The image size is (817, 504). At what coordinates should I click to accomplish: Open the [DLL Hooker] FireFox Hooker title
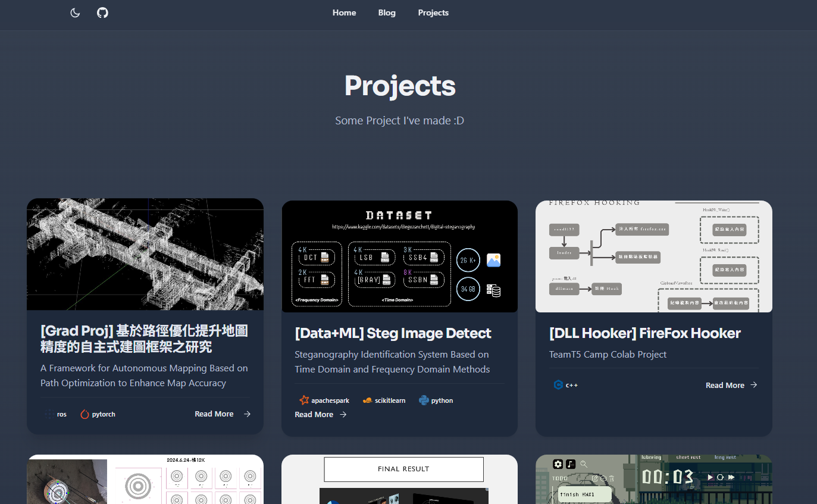pyautogui.click(x=644, y=333)
